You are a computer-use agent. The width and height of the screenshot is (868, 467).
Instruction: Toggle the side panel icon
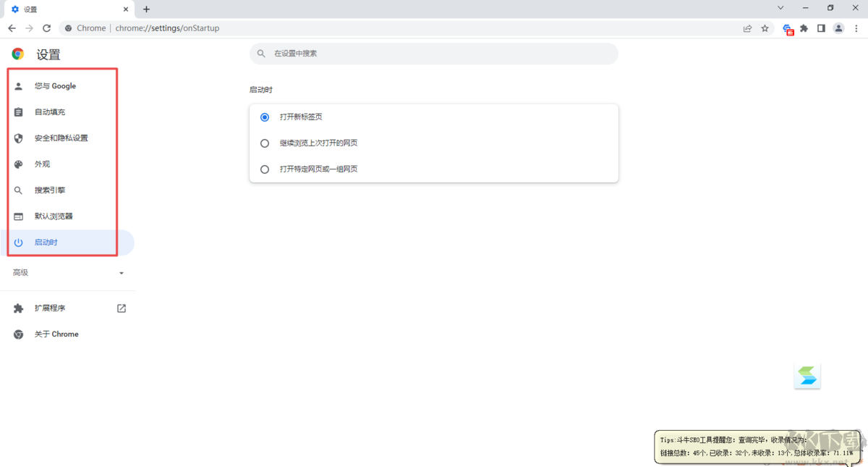(x=821, y=28)
